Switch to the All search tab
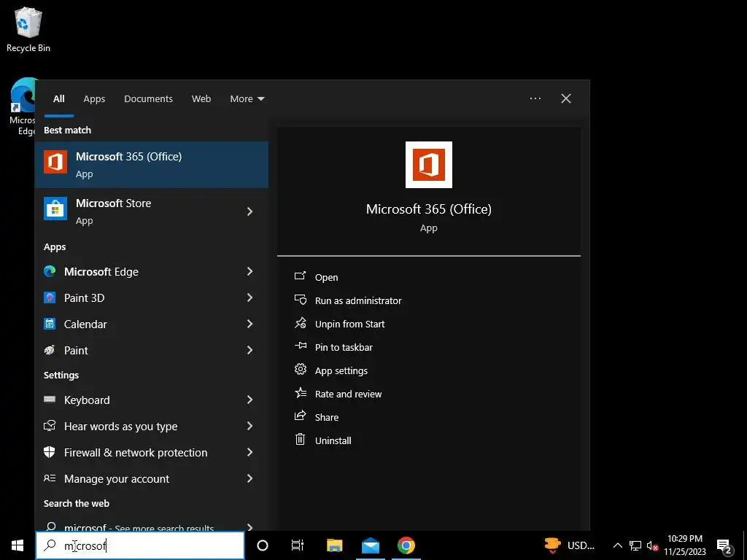This screenshot has height=560, width=747. tap(58, 98)
